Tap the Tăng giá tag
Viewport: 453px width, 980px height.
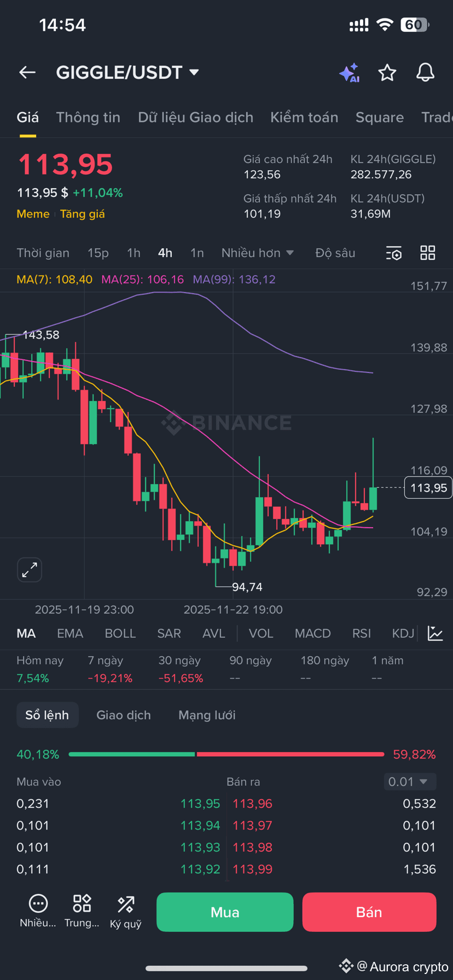(82, 214)
